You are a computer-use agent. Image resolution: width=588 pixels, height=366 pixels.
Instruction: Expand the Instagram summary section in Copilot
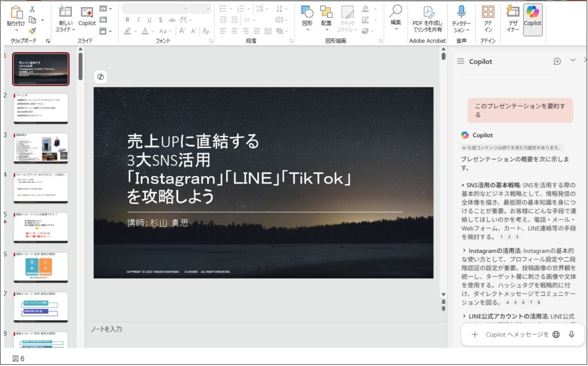coord(464,251)
